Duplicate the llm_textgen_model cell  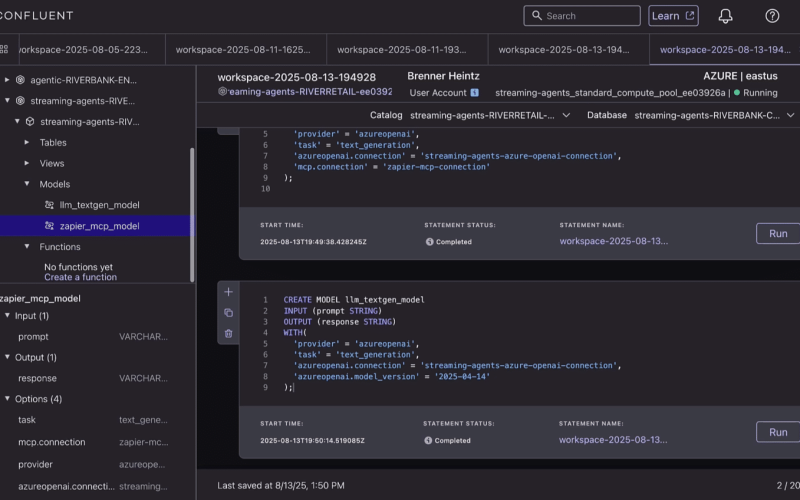229,313
